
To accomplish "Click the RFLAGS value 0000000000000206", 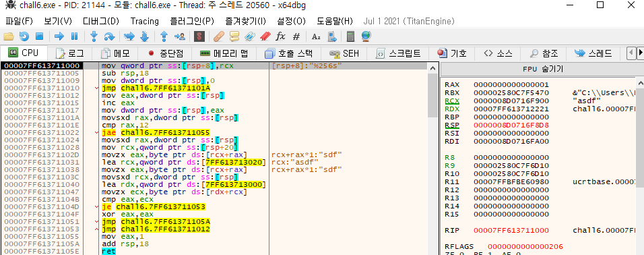I will point(525,247).
